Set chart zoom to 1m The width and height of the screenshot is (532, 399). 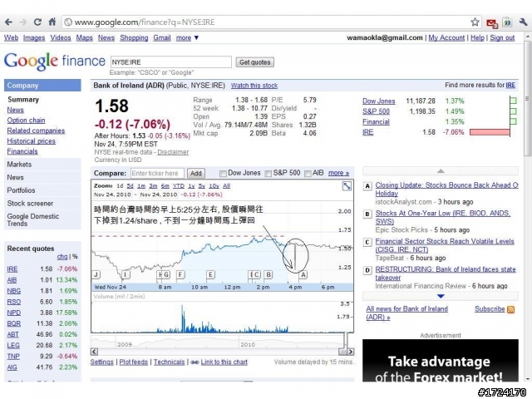click(x=141, y=186)
